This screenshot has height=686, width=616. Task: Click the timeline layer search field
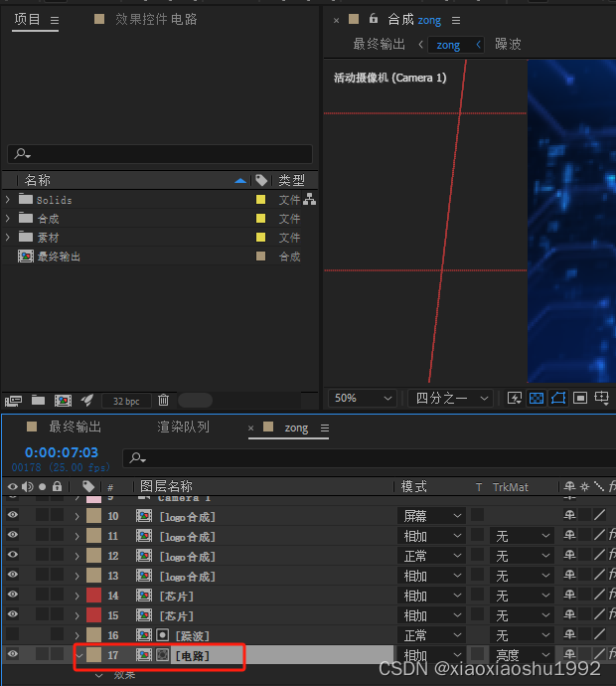369,458
